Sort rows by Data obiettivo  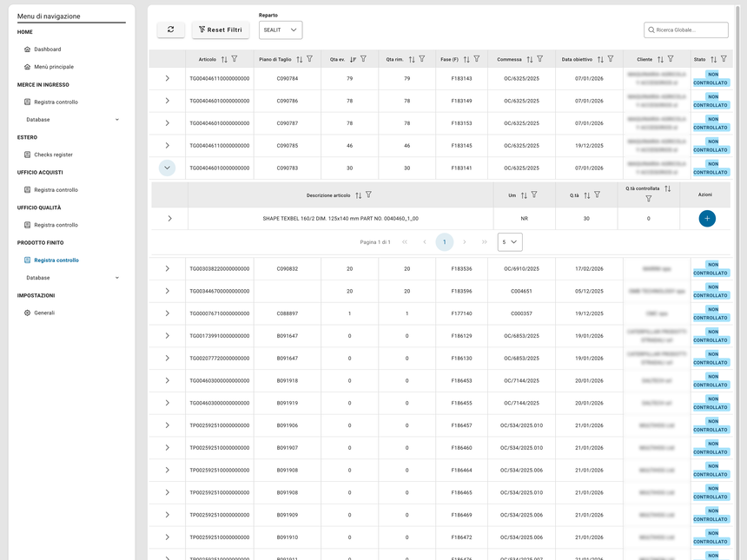coord(601,59)
